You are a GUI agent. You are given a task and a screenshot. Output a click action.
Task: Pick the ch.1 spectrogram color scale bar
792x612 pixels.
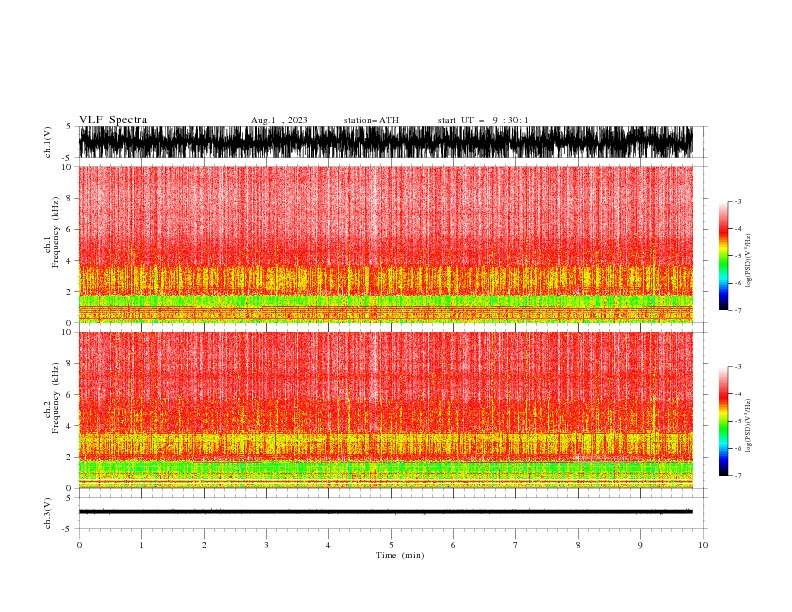[723, 256]
